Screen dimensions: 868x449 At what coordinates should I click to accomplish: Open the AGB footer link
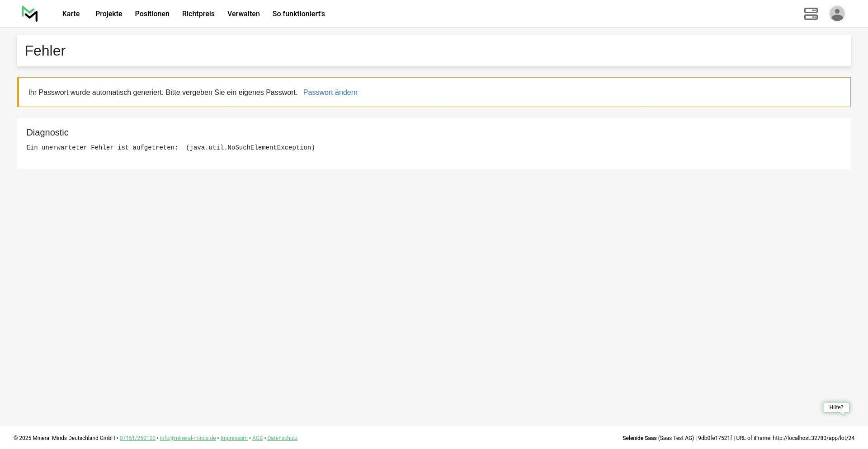pos(257,438)
